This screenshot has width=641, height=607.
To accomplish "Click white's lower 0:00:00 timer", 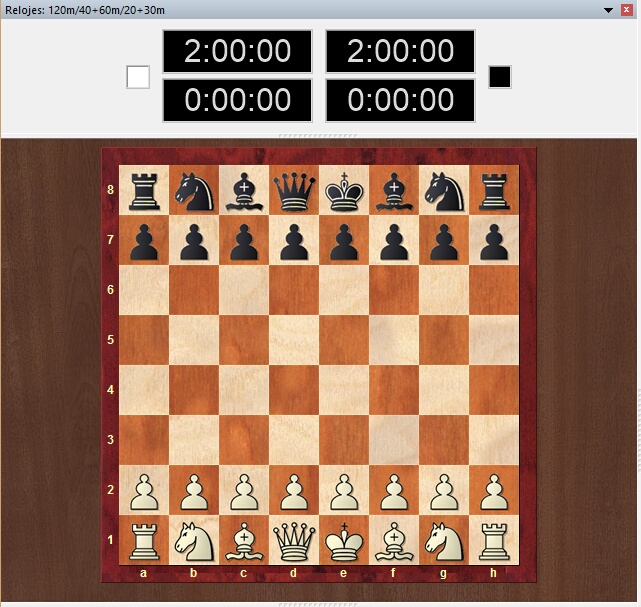I will (x=237, y=100).
